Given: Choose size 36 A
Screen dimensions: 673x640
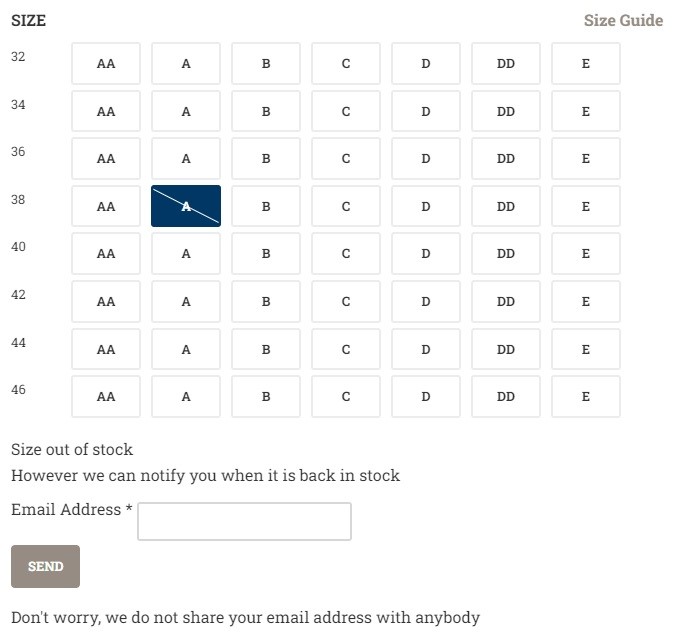Looking at the screenshot, I should coord(186,159).
